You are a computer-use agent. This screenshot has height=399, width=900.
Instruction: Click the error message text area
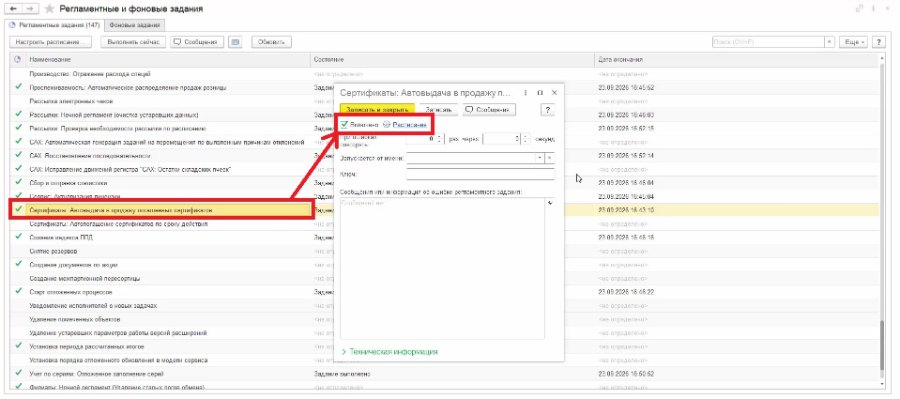[x=442, y=268]
